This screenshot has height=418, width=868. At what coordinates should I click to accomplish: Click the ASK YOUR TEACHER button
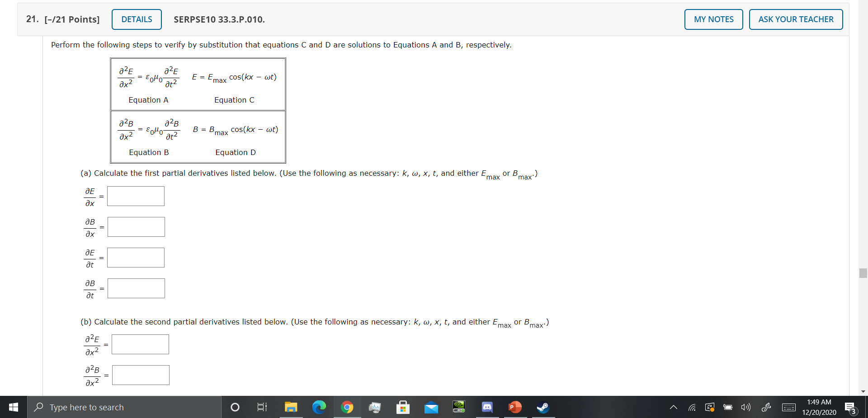796,19
